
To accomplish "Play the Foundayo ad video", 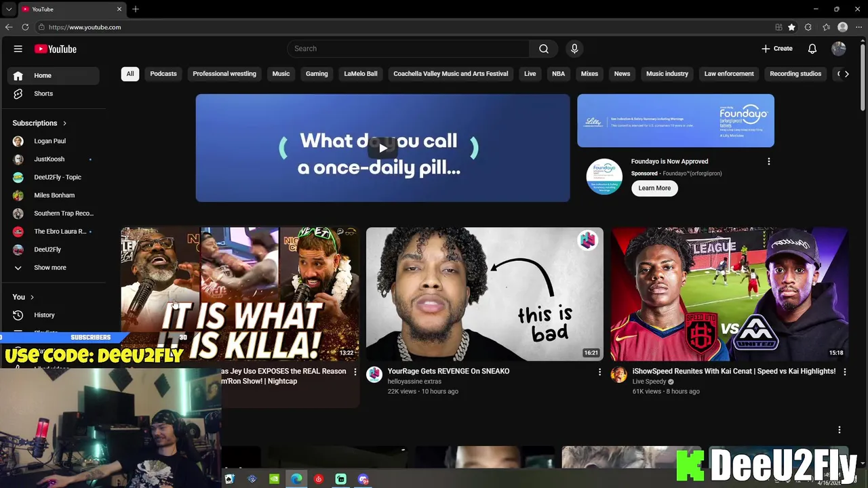I will pyautogui.click(x=382, y=148).
